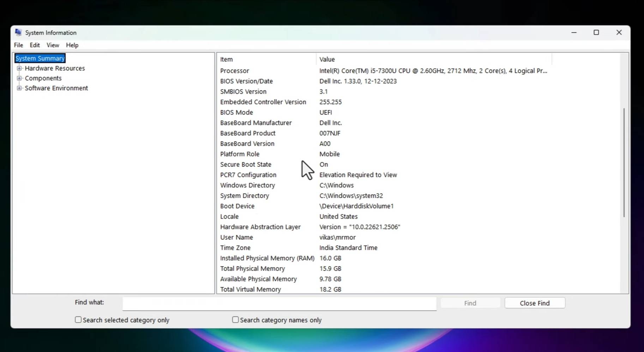Viewport: 644px width, 352px height.
Task: Click the Item column header
Action: pyautogui.click(x=266, y=59)
